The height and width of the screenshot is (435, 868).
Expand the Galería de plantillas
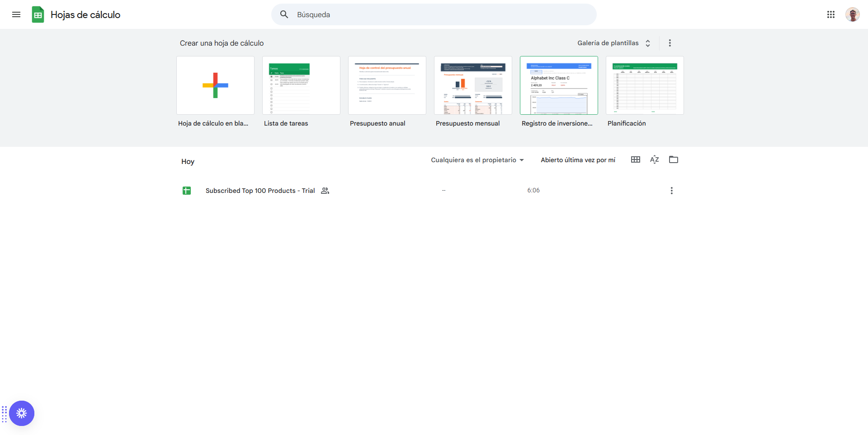point(613,43)
